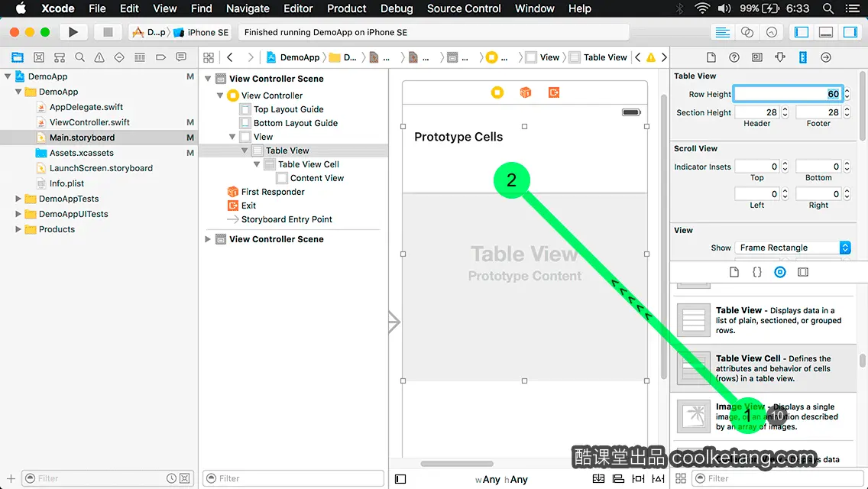Viewport: 868px width, 489px height.
Task: Open the Align constraints menu
Action: [x=618, y=479]
